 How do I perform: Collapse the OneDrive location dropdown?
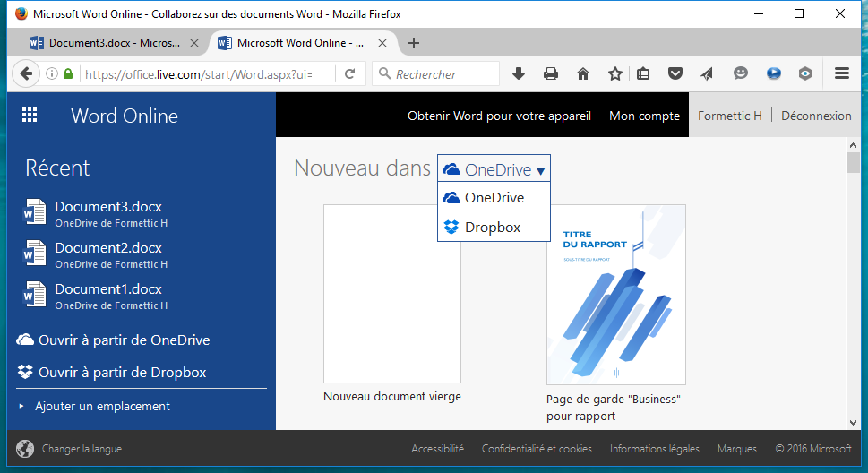(494, 168)
